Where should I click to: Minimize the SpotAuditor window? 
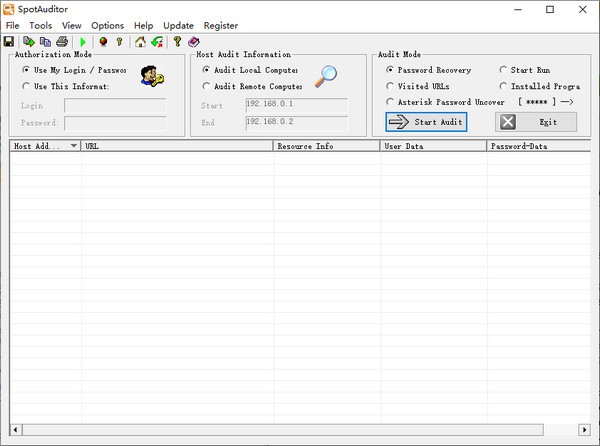pos(518,9)
